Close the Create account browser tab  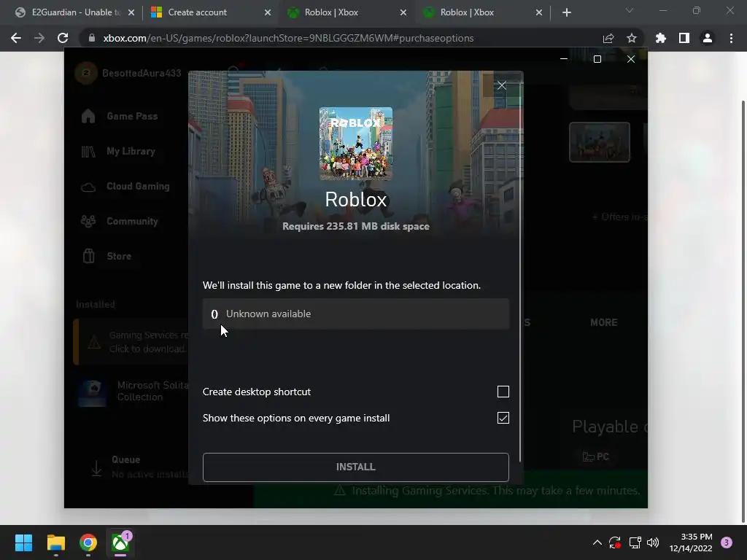[x=267, y=12]
